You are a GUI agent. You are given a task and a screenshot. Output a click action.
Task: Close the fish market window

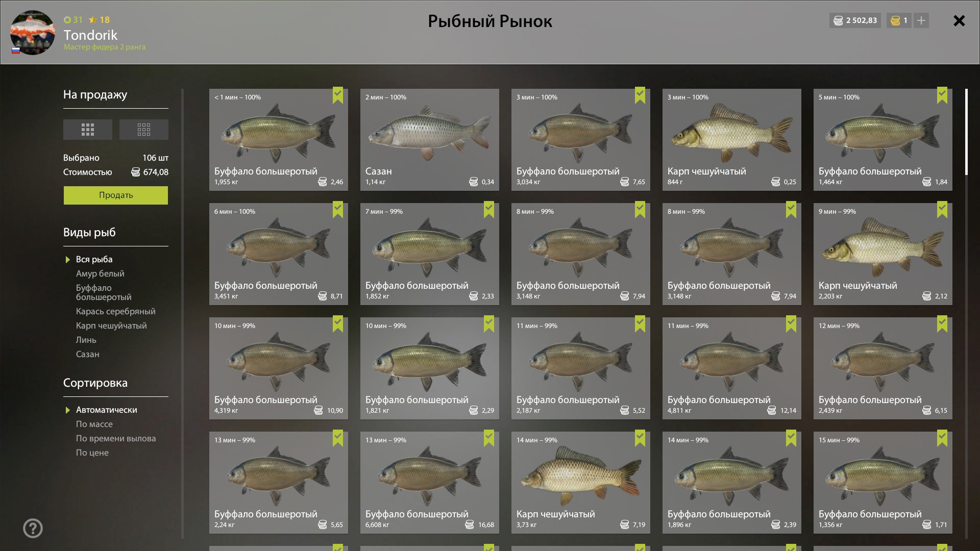[959, 20]
